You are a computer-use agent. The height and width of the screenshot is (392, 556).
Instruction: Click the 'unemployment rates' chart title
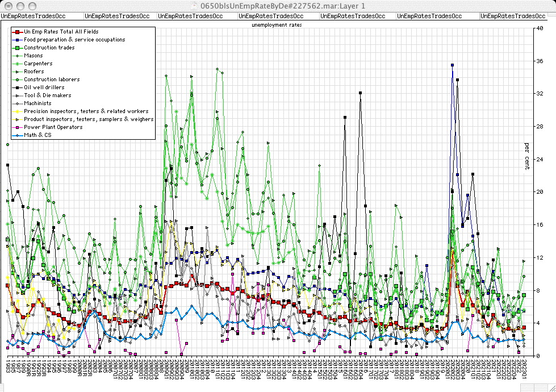coord(277,25)
